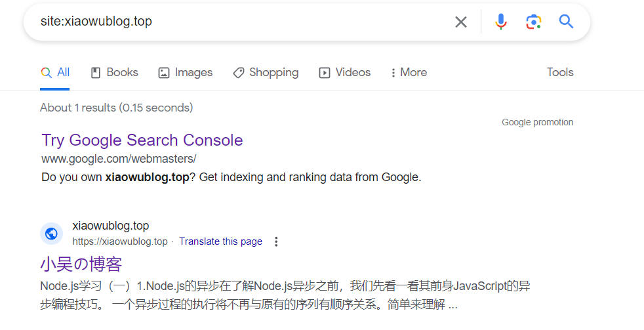Expand the More search categories menu
The height and width of the screenshot is (330, 644).
pos(409,73)
